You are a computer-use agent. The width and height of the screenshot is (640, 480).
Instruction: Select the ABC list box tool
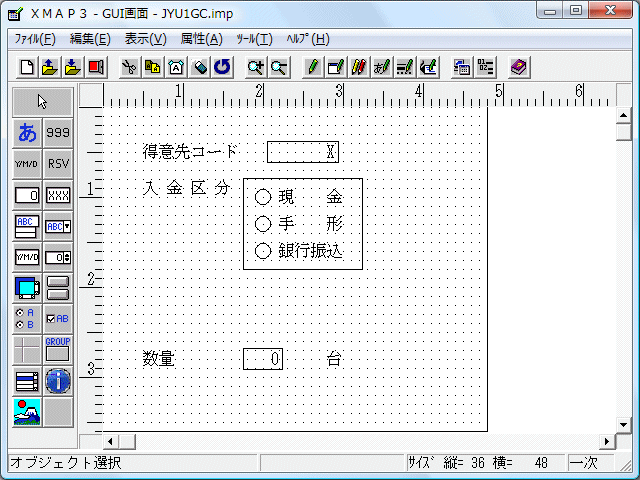pyautogui.click(x=27, y=226)
